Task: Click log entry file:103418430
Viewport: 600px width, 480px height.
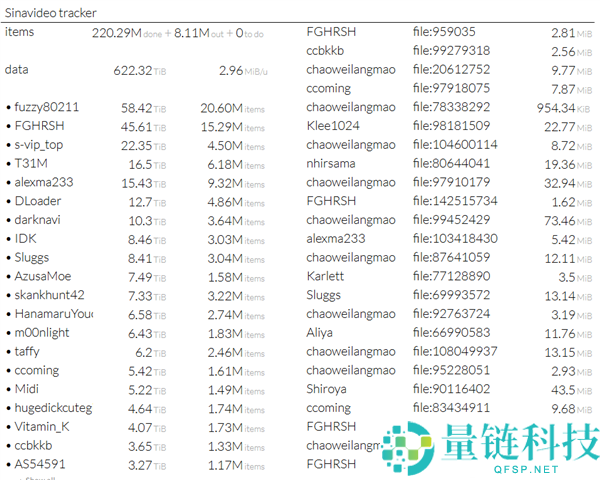Action: tap(455, 238)
